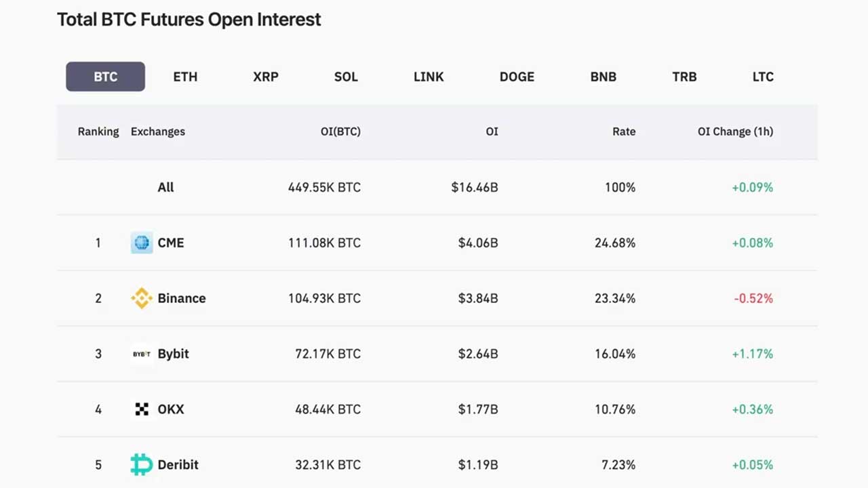Re-select the active BTC tab

point(105,77)
